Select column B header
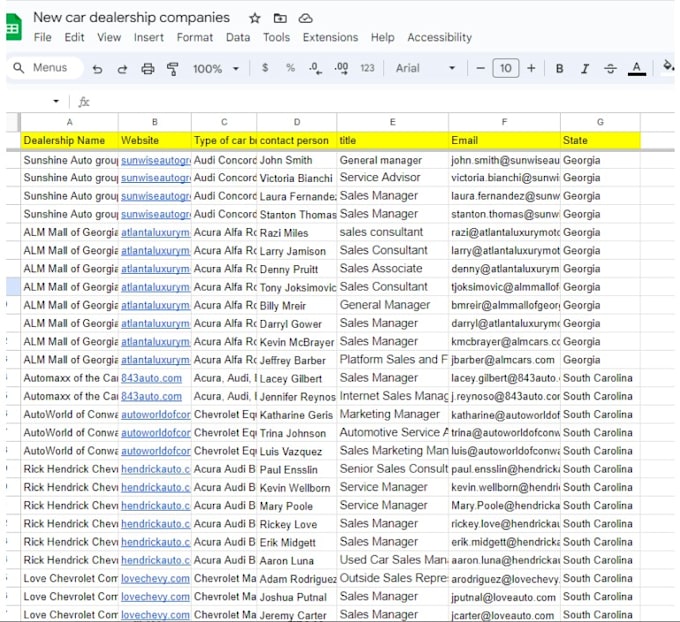Viewport: 680px width, 622px height. (155, 122)
